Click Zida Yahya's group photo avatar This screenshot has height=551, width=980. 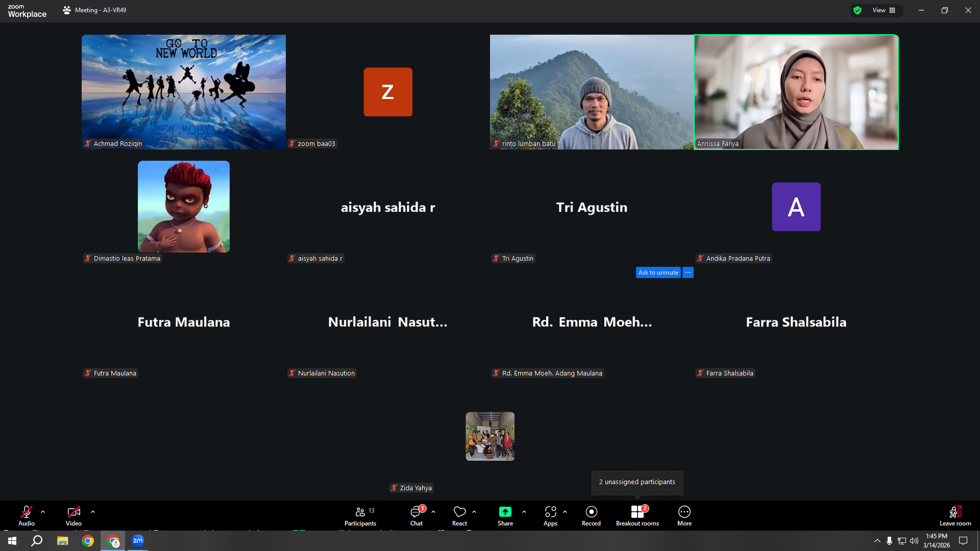tap(490, 436)
